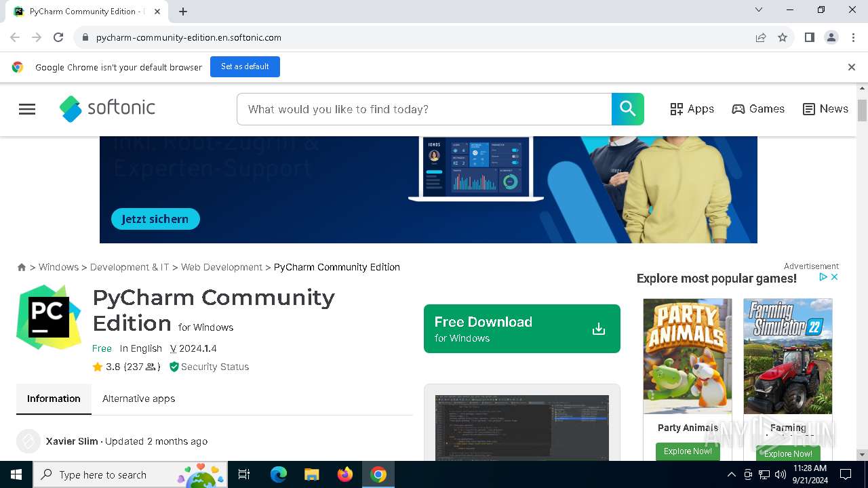The image size is (868, 488).
Task: Click the share page icon
Action: pos(761,37)
